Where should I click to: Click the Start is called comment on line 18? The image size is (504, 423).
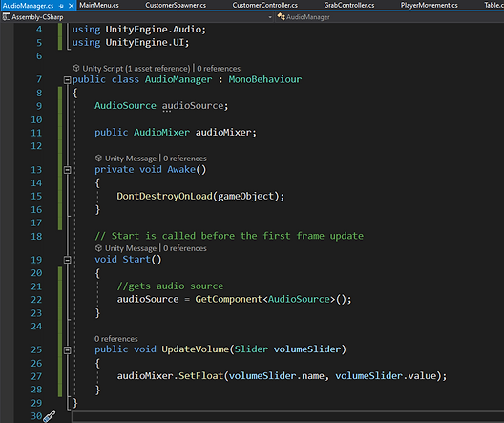click(x=229, y=236)
